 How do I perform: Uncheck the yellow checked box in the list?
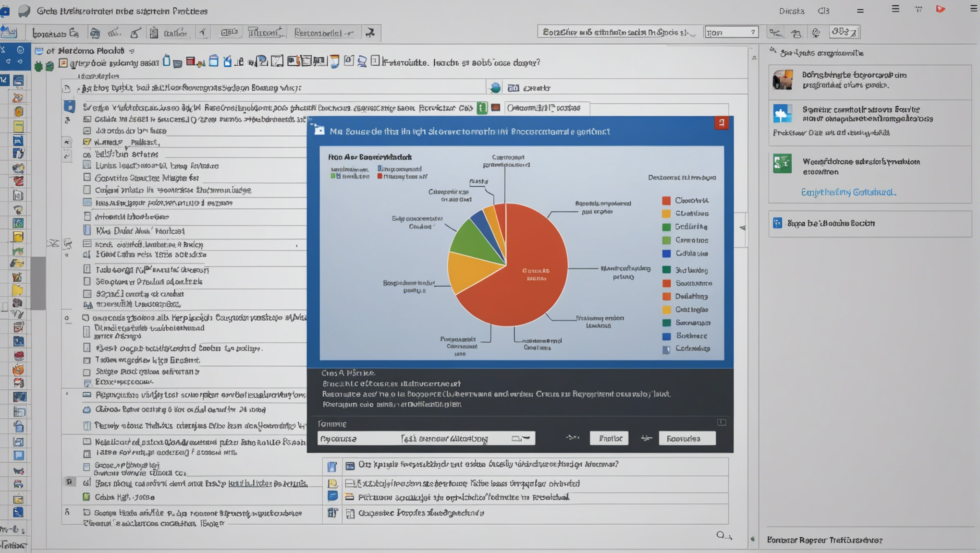pos(87,142)
